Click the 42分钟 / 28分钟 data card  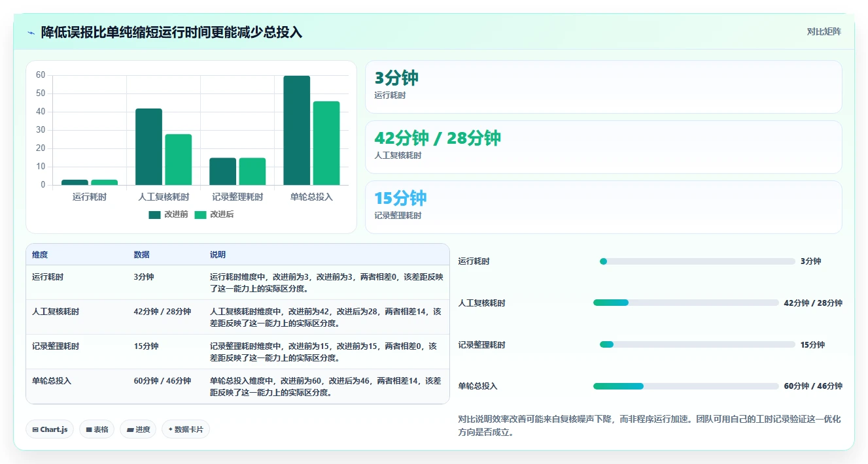click(603, 147)
